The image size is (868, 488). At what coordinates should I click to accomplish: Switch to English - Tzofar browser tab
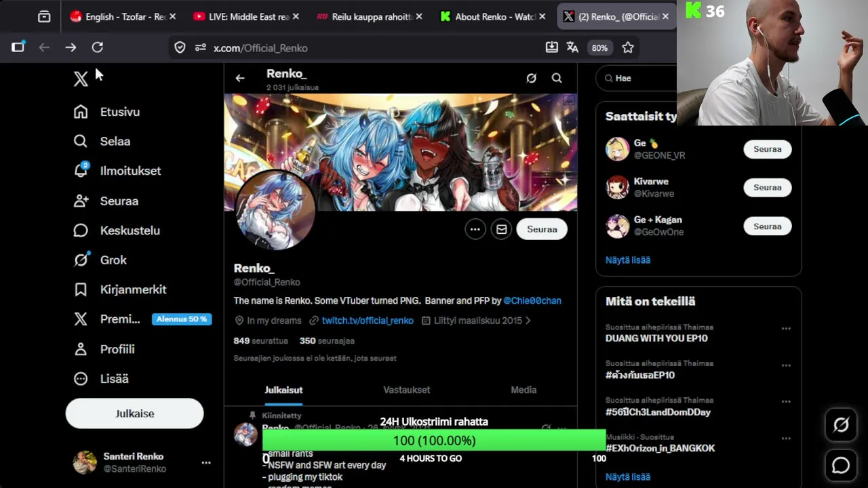pos(122,16)
